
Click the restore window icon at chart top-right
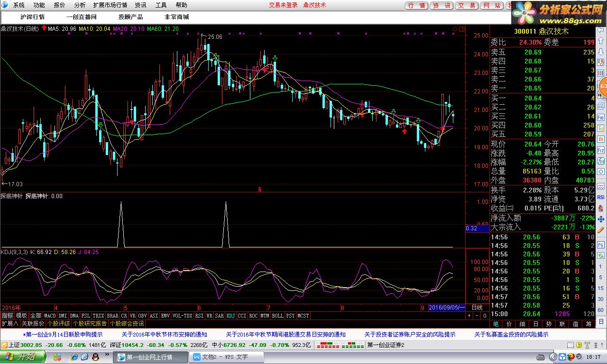coord(462,29)
